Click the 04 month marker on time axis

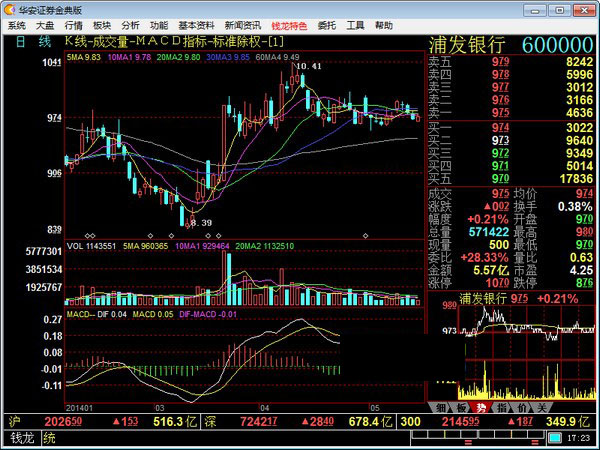point(264,408)
